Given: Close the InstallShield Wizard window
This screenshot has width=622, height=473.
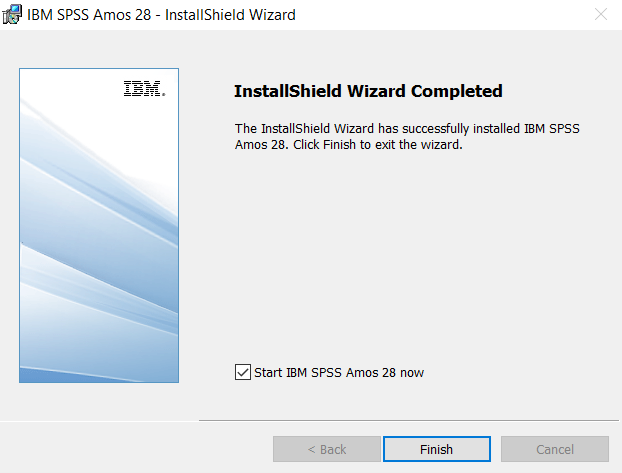Looking at the screenshot, I should point(600,15).
